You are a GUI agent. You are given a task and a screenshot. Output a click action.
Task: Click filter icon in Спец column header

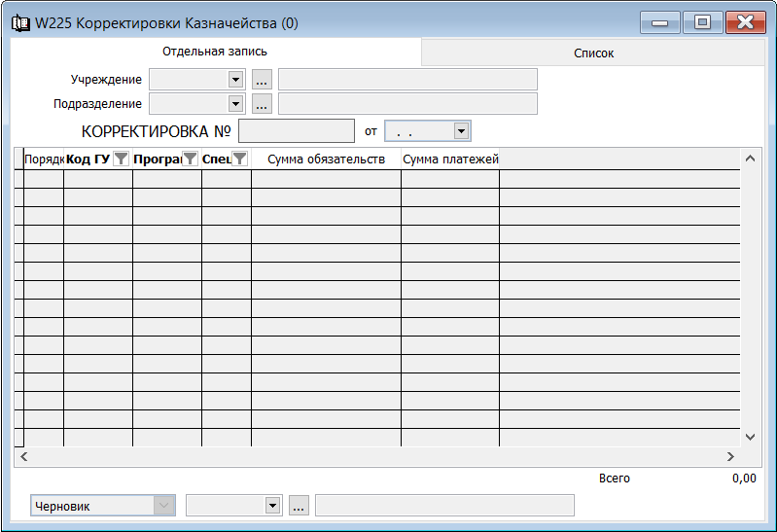[239, 160]
